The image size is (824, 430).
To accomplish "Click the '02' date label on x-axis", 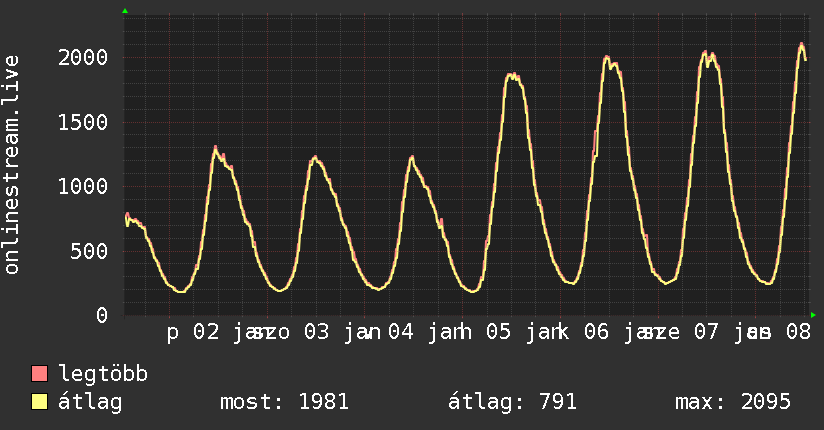I will click(206, 332).
